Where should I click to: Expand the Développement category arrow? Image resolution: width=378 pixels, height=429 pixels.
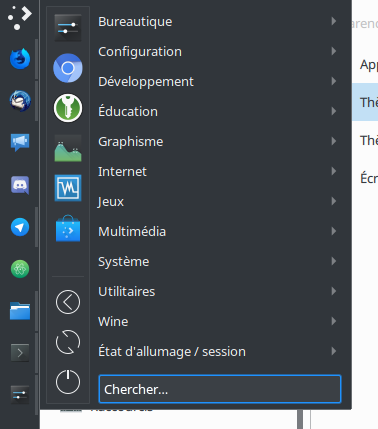pyautogui.click(x=334, y=81)
